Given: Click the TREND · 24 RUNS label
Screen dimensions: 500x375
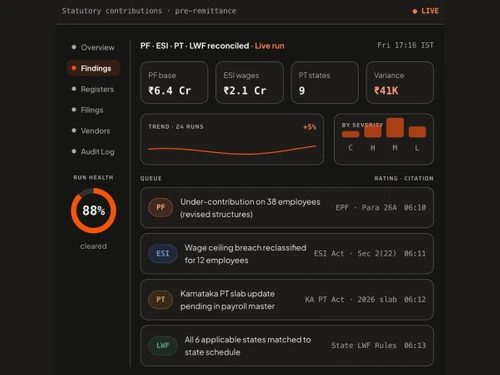Looking at the screenshot, I should click(x=176, y=127).
